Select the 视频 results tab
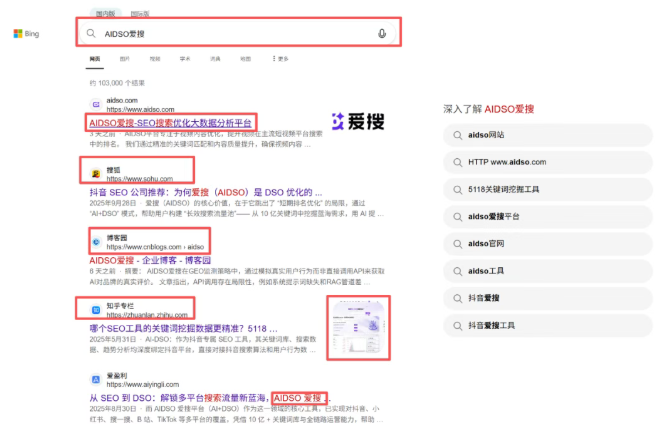 click(x=155, y=59)
